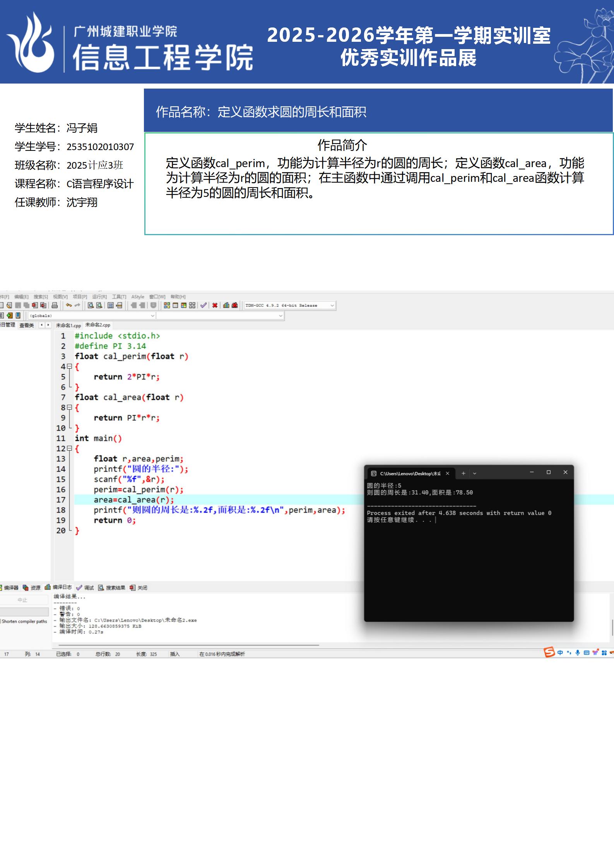Click the Compile grid icon

click(x=167, y=305)
